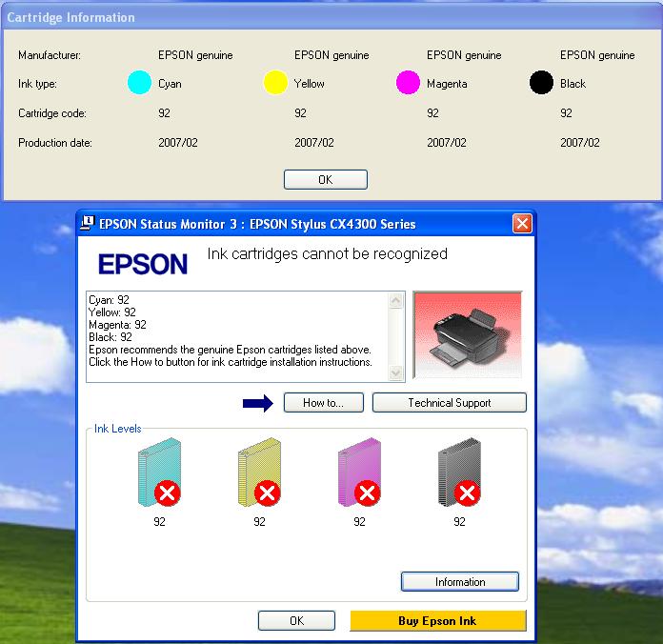663x644 pixels.
Task: Click Cyan production date 2007/02
Action: (178, 143)
